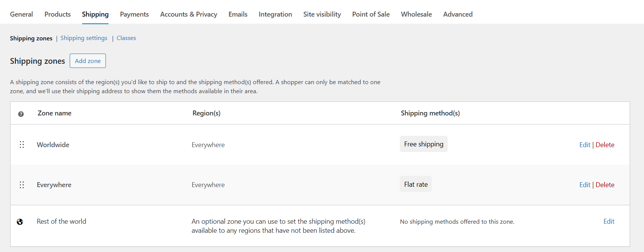Switch to the Emails tab
The height and width of the screenshot is (252, 644).
click(237, 14)
